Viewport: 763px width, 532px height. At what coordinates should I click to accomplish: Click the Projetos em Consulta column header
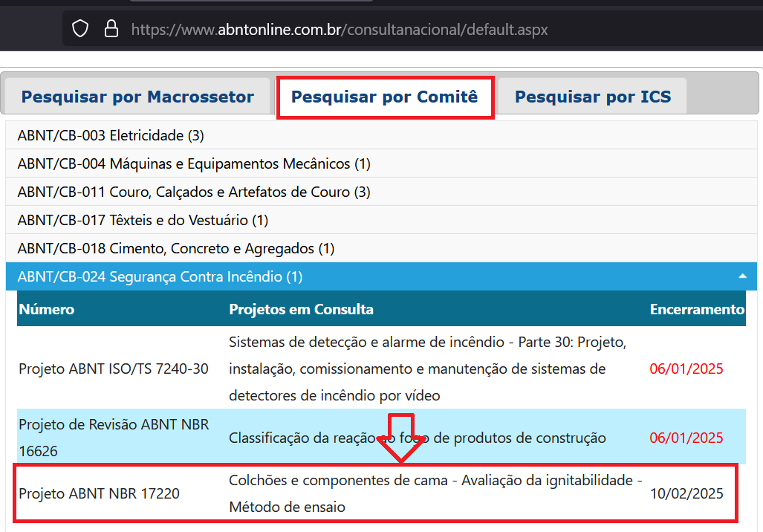click(x=301, y=309)
